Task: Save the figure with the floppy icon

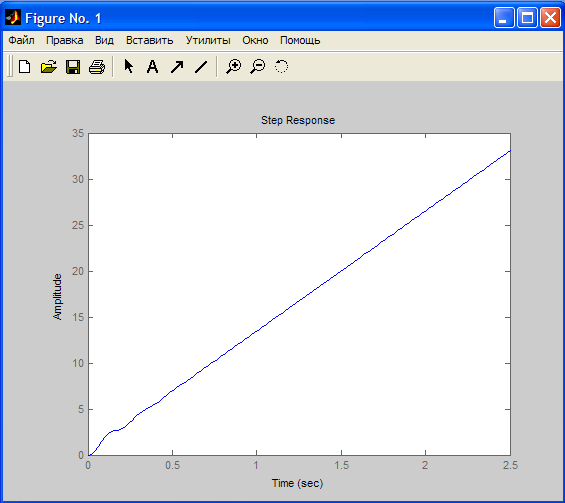Action: (73, 67)
